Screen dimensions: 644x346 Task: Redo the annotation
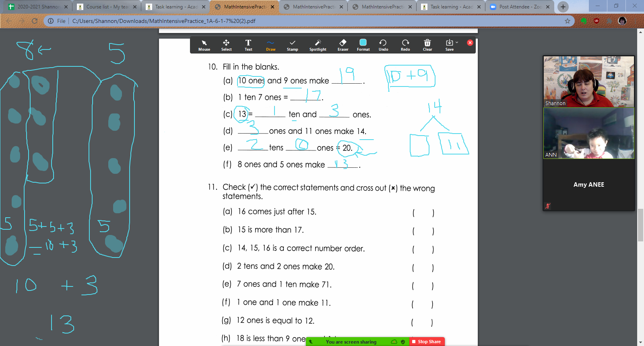pyautogui.click(x=405, y=45)
